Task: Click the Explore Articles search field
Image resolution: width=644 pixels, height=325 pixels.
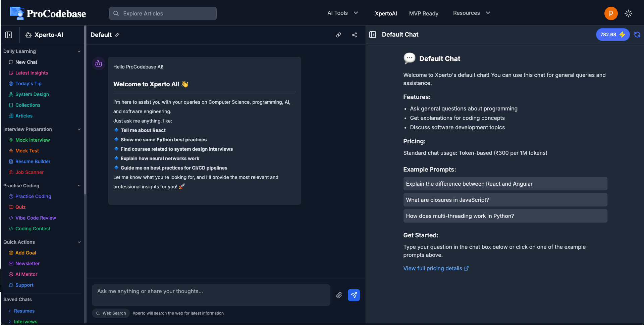Action: (163, 13)
